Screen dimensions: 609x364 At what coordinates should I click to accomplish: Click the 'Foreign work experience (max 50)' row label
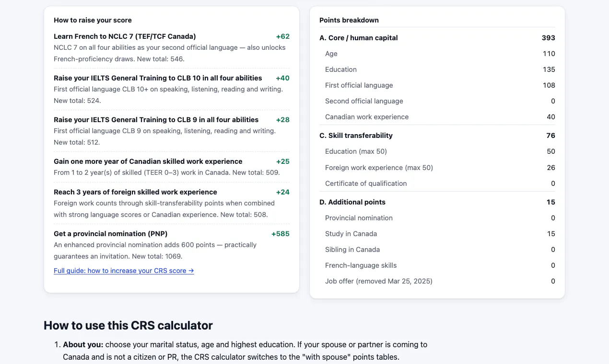click(379, 168)
